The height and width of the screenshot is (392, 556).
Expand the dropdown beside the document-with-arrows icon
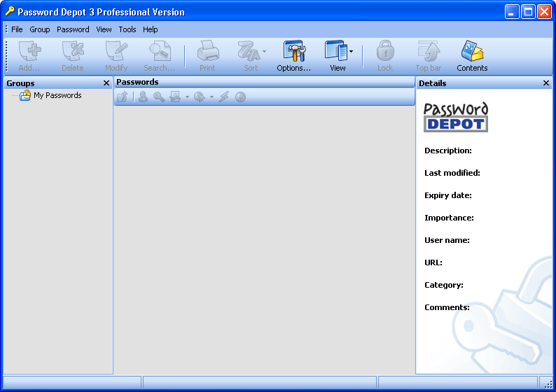click(x=187, y=97)
